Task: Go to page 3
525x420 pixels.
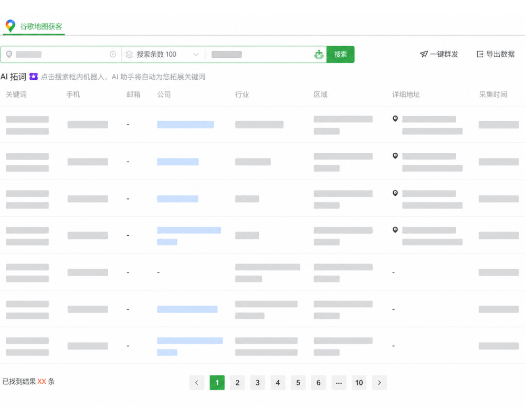Action: [x=257, y=383]
